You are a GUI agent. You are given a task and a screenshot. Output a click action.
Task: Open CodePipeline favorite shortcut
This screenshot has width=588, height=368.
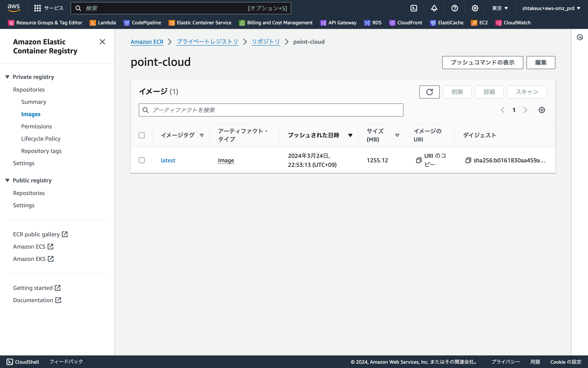pos(142,23)
